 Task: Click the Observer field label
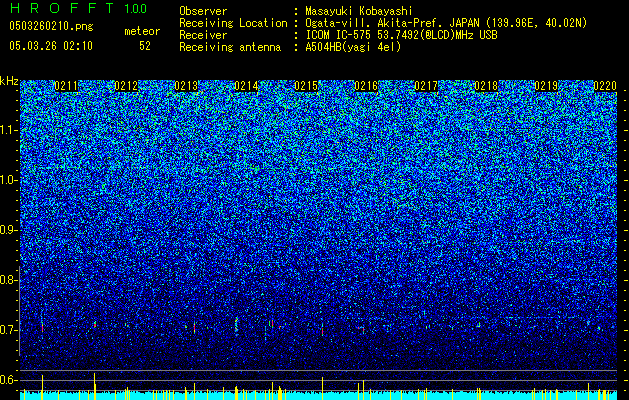tap(203, 11)
